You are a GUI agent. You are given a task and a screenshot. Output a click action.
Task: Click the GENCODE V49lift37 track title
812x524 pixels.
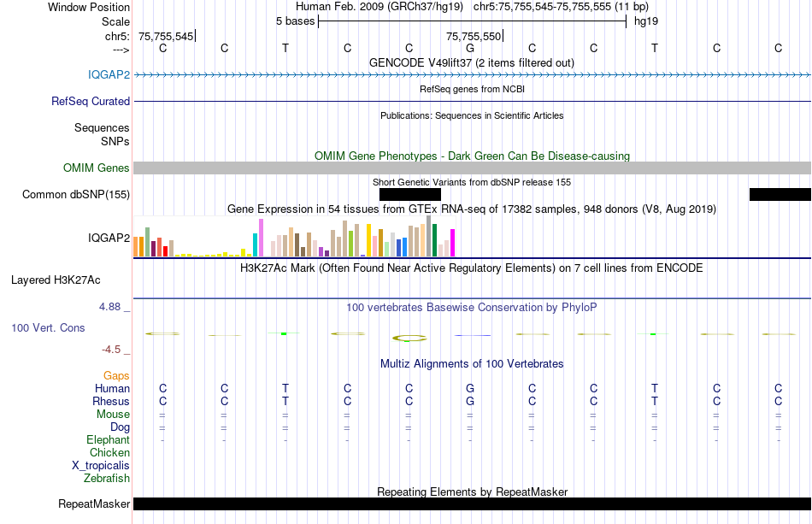click(x=471, y=62)
